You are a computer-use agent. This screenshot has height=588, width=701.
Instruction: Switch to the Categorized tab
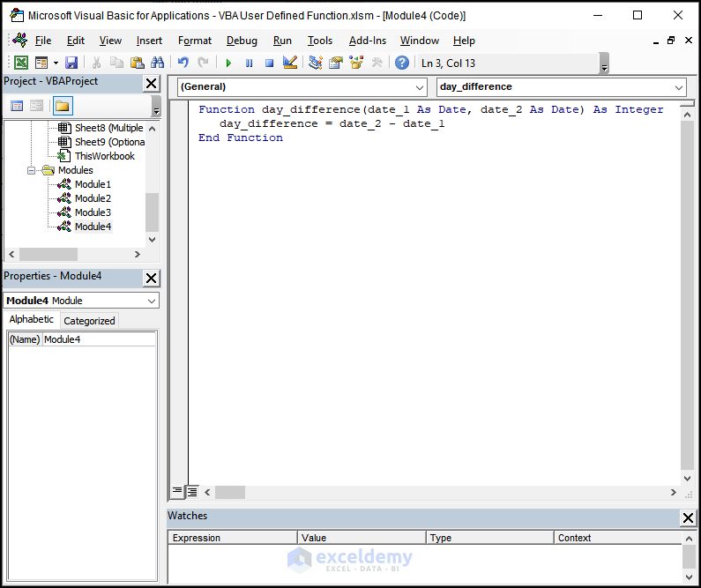coord(89,321)
